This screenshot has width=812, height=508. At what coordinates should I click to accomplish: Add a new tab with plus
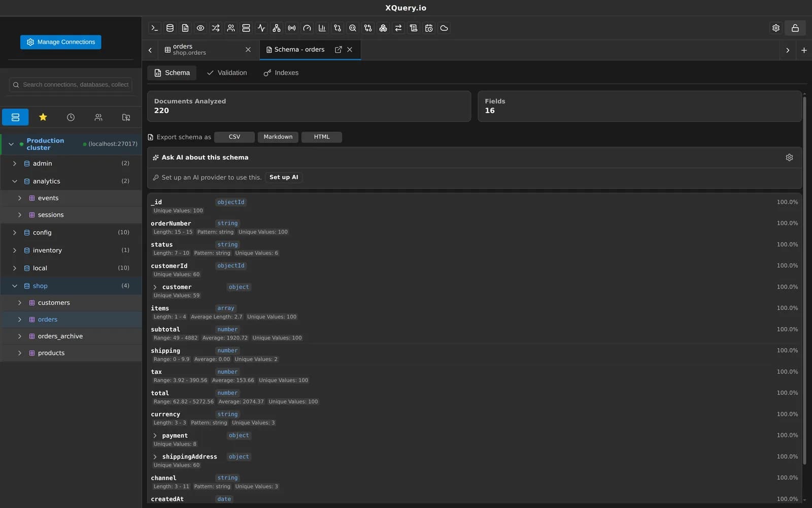[804, 50]
